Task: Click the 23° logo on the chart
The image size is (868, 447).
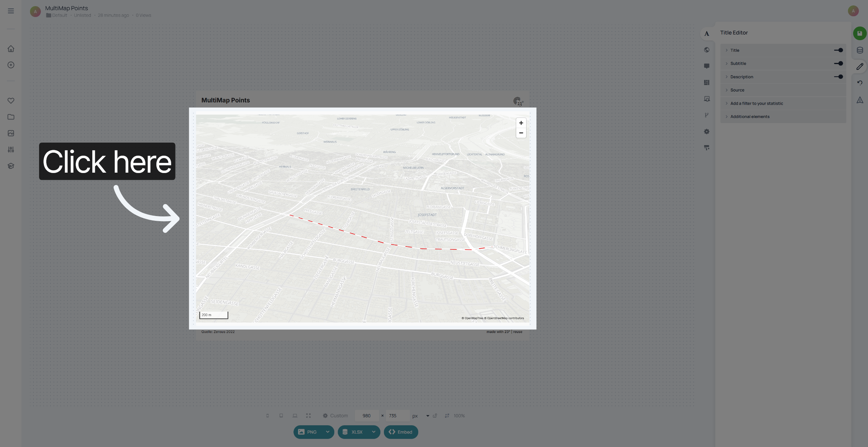Action: 518,101
